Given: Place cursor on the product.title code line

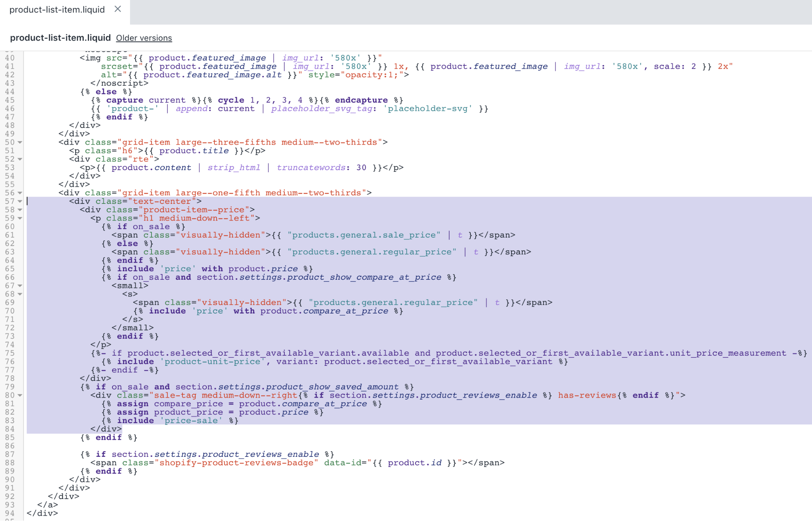Looking at the screenshot, I should (x=194, y=151).
